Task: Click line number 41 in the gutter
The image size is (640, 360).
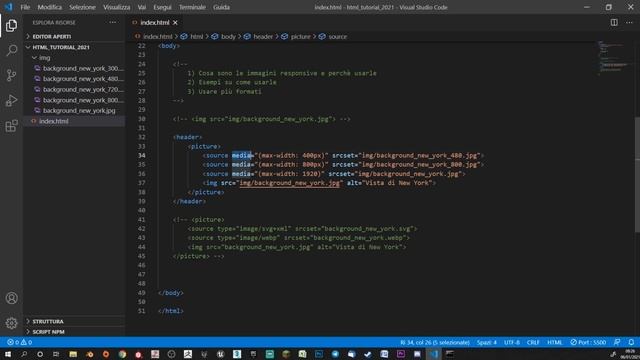Action: click(x=141, y=220)
